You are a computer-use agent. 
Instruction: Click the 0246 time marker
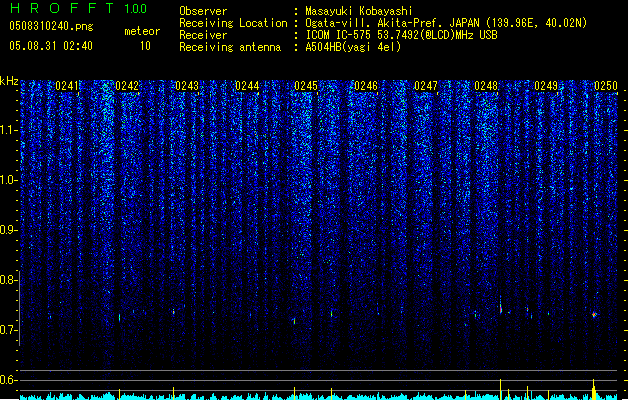click(x=366, y=86)
